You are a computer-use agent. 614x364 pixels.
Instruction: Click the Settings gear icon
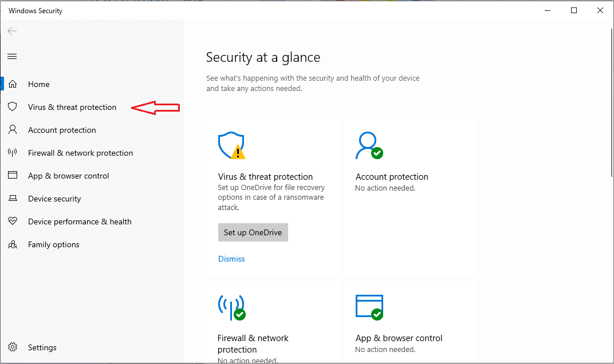pos(13,347)
